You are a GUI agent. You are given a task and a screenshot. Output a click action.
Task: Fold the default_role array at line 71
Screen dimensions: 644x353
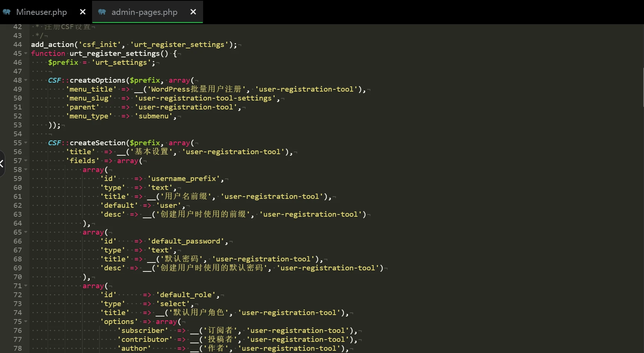pos(26,286)
